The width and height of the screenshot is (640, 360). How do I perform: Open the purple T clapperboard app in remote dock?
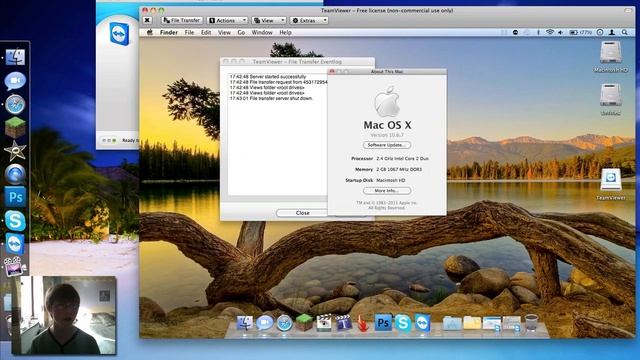344,323
